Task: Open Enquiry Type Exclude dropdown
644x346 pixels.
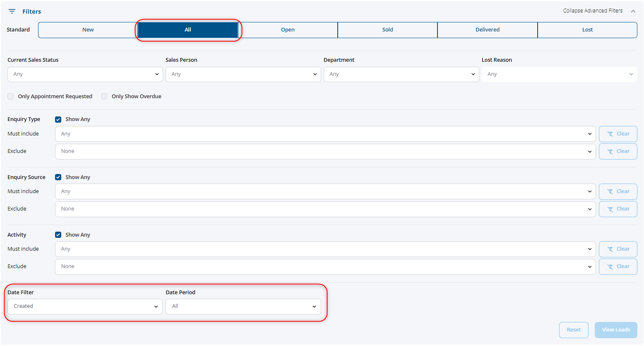Action: tap(325, 151)
